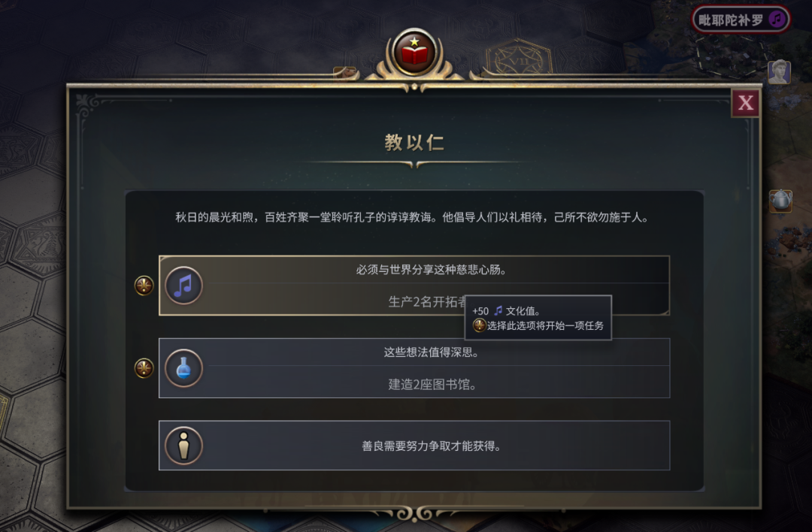812x532 pixels.
Task: Click purple music note in city banner
Action: [x=777, y=20]
